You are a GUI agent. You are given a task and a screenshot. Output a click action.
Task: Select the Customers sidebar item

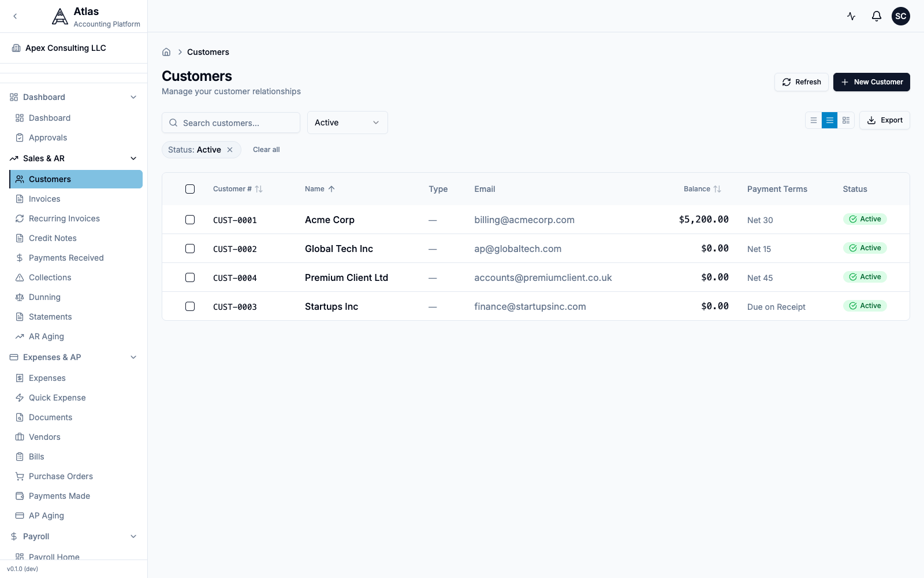tap(76, 179)
